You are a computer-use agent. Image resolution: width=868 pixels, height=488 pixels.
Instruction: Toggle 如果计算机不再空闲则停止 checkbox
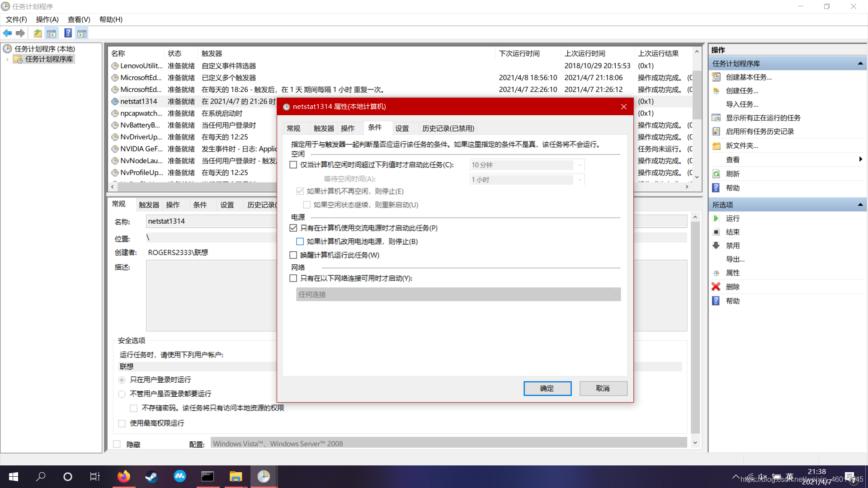click(300, 192)
